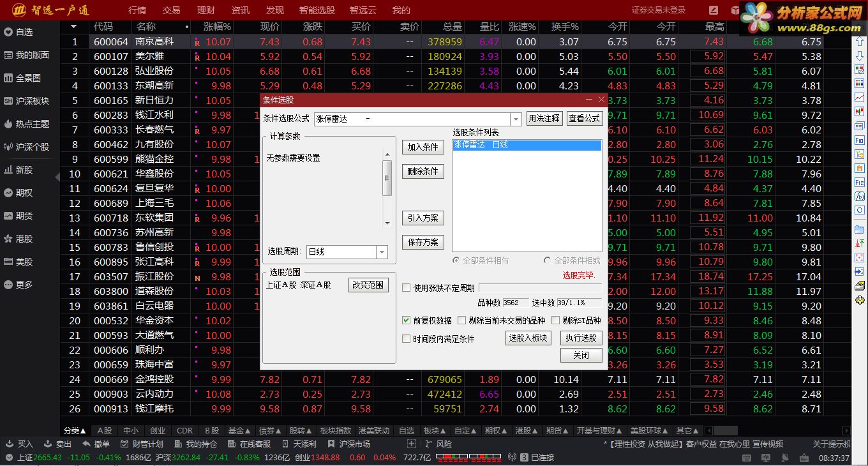Expand 债券▲ bottom tab menu

tap(271, 431)
